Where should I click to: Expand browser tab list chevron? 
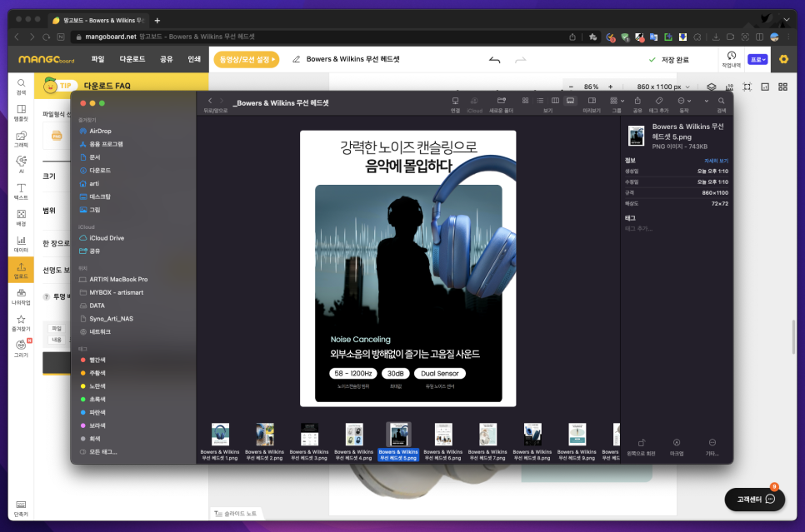tap(787, 20)
